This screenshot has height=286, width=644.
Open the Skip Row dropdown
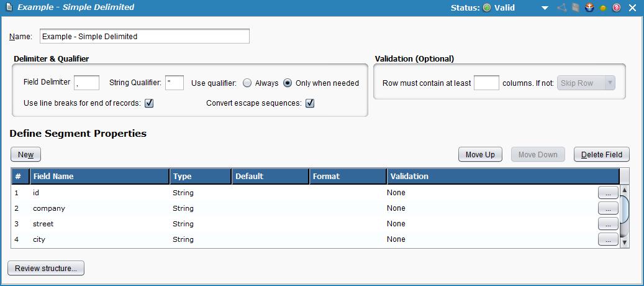586,83
